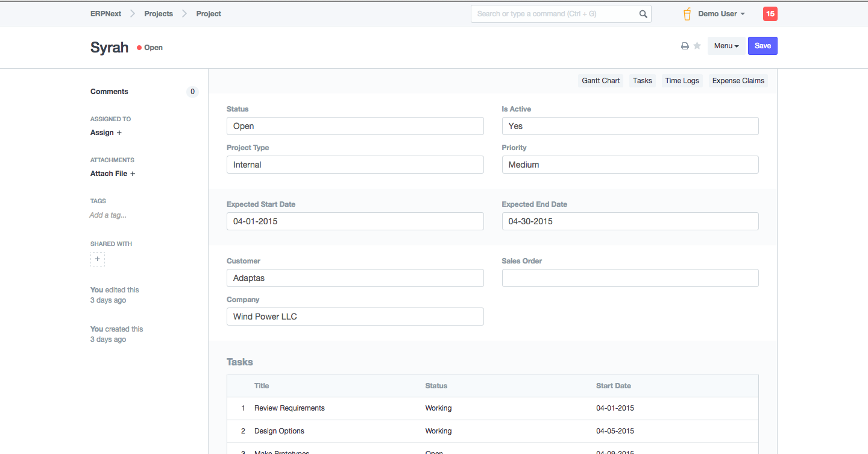The width and height of the screenshot is (868, 454).
Task: Click the comments count badge
Action: [x=192, y=92]
